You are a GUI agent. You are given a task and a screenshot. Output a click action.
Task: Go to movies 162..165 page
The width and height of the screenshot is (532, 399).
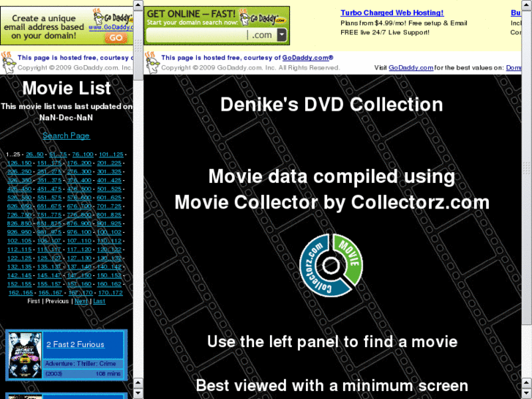pos(20,293)
